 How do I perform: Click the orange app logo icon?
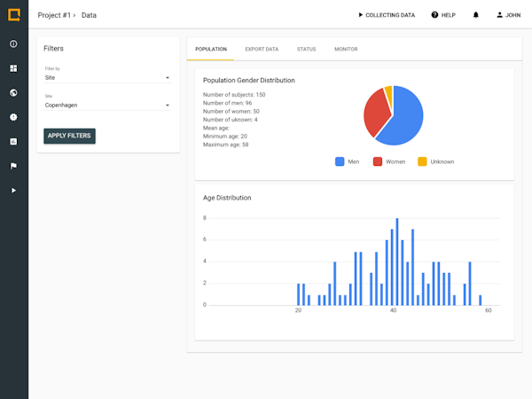[x=14, y=15]
